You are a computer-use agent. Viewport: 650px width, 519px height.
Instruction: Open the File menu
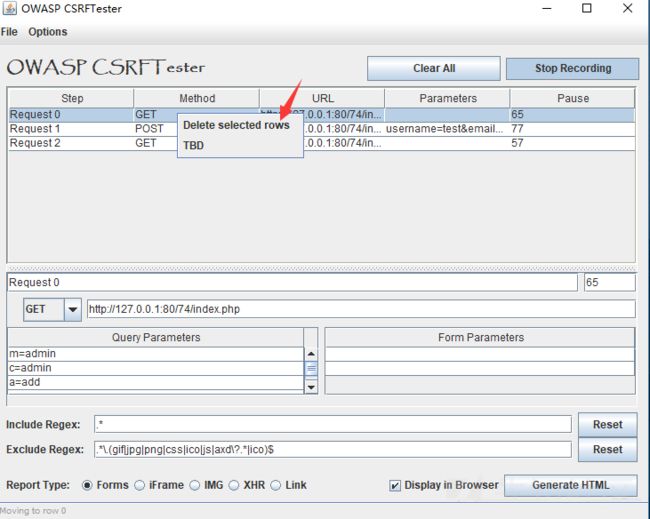coord(9,32)
